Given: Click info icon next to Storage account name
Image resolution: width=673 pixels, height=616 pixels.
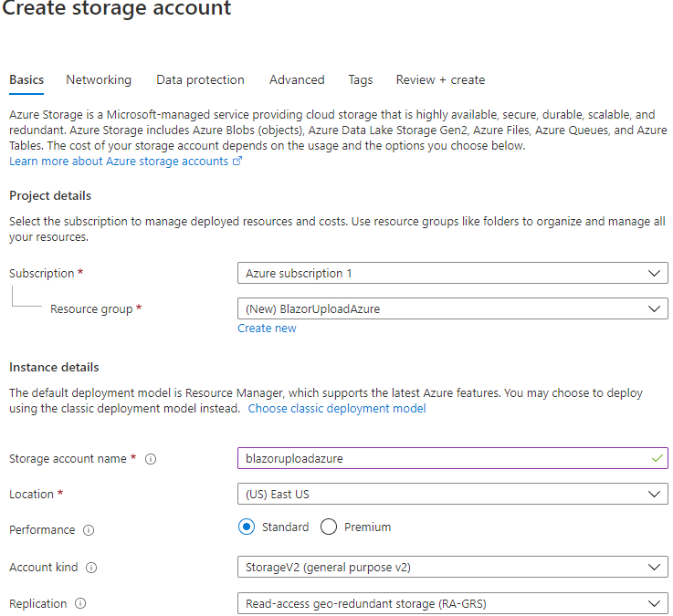Looking at the screenshot, I should (151, 459).
